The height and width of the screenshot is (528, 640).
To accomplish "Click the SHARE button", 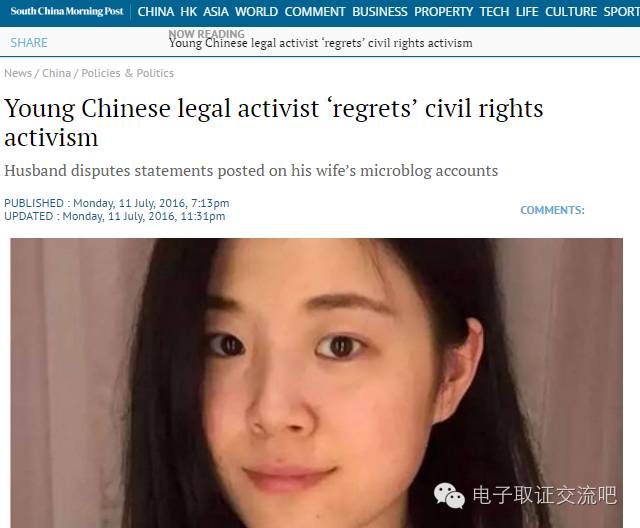I will click(x=29, y=42).
